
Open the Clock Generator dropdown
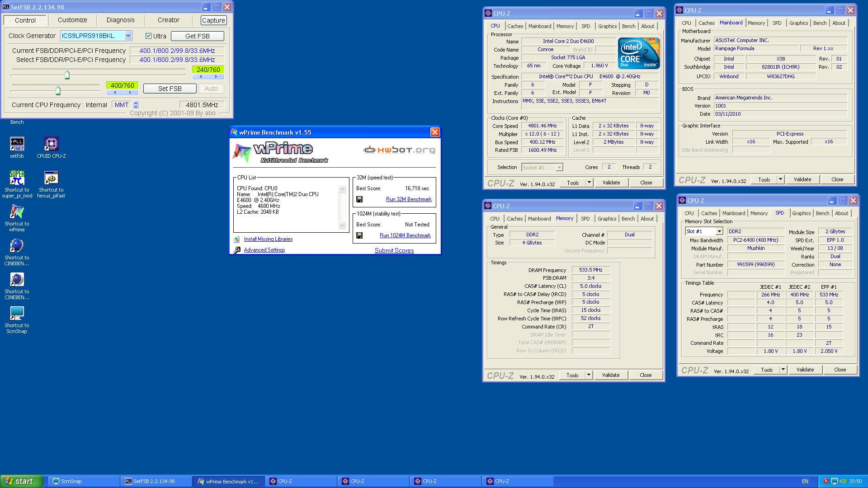tap(128, 36)
